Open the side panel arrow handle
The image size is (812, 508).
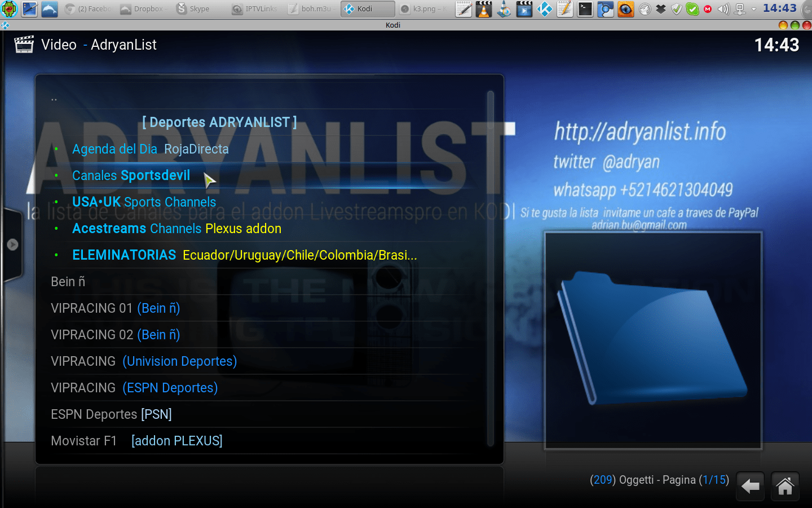coord(12,244)
